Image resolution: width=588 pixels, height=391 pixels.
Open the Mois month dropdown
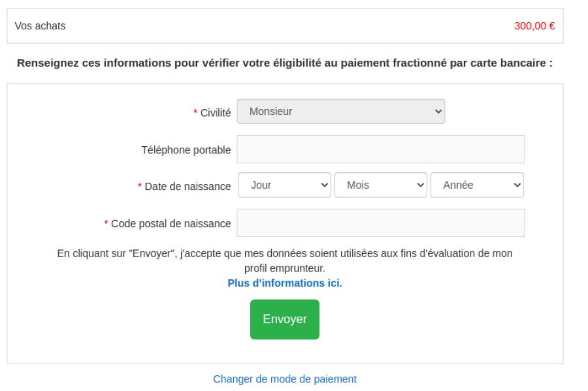click(381, 185)
